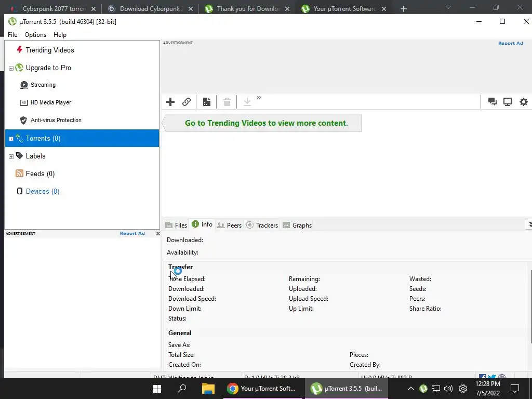The width and height of the screenshot is (532, 399).
Task: Expand the toolbar overflow chevron
Action: (259, 98)
